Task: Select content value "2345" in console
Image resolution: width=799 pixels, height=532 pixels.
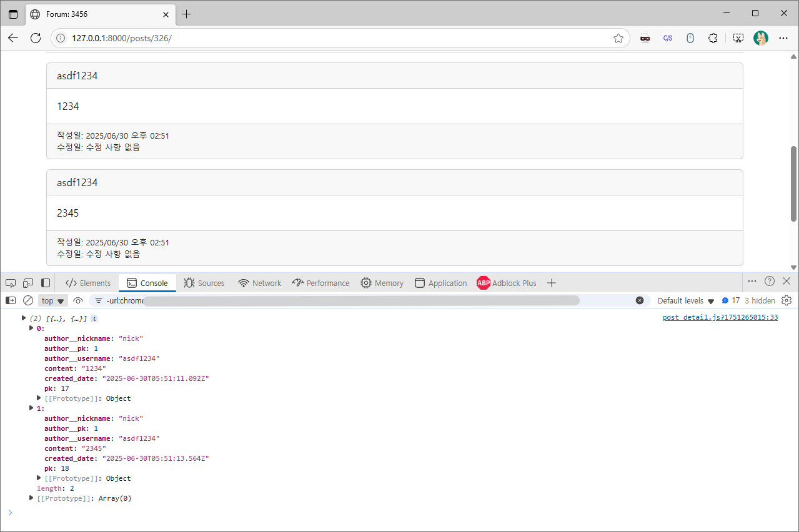Action: [x=94, y=448]
